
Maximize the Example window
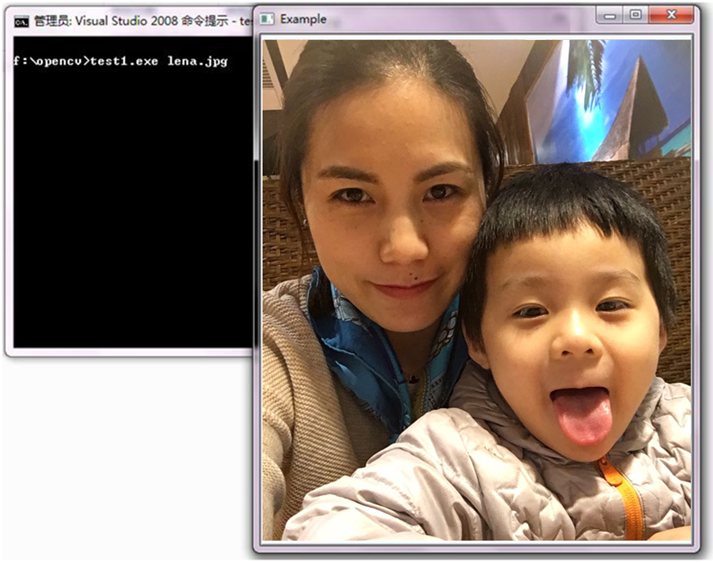click(636, 15)
